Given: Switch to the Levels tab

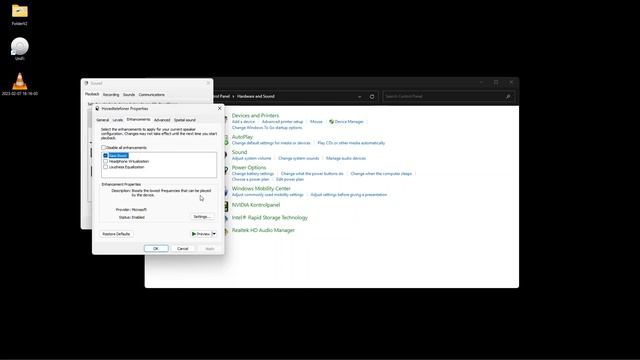Looking at the screenshot, I should 118,120.
